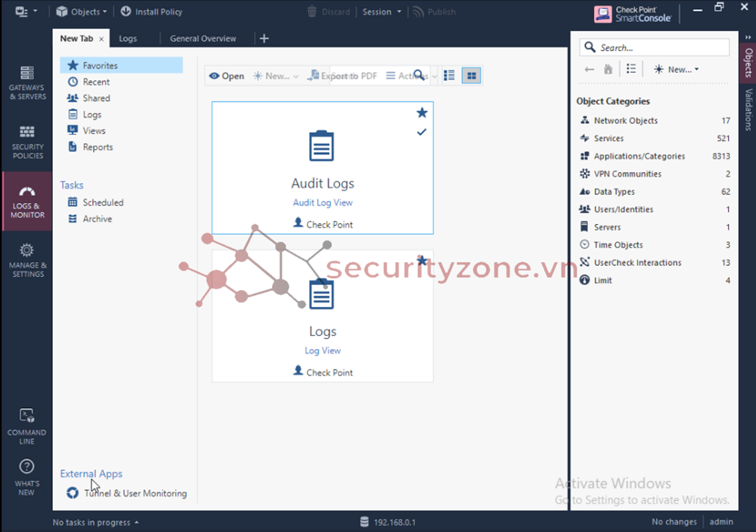Select the vertical Objects side tab
This screenshot has height=532, width=756.
(748, 62)
